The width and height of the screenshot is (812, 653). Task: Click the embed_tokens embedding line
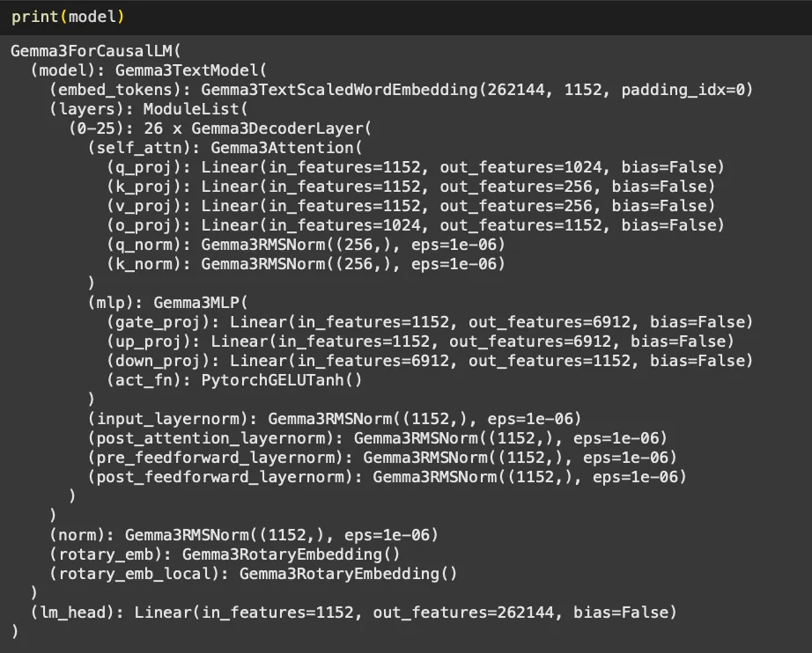point(401,90)
